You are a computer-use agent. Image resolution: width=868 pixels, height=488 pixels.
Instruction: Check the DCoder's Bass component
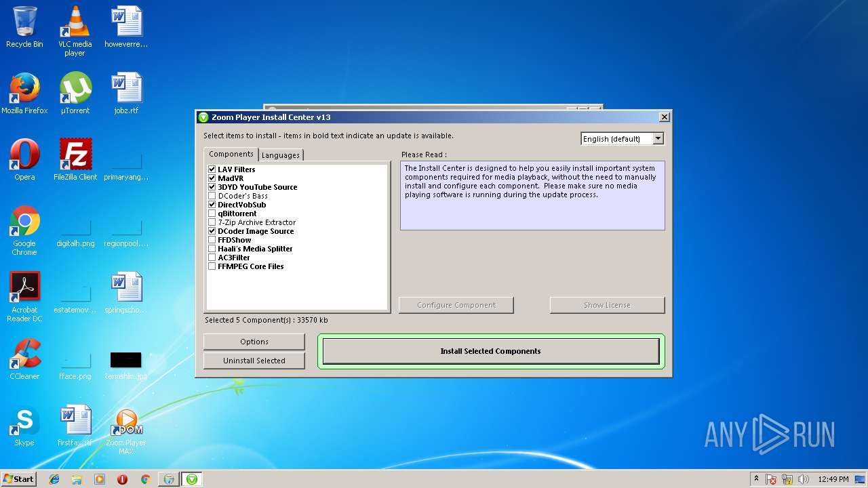click(212, 196)
